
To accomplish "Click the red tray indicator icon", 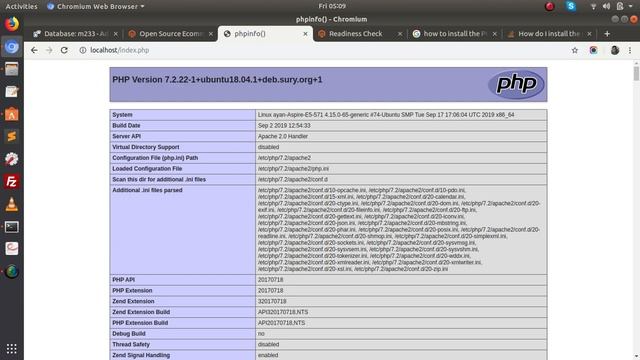I will click(x=550, y=6).
